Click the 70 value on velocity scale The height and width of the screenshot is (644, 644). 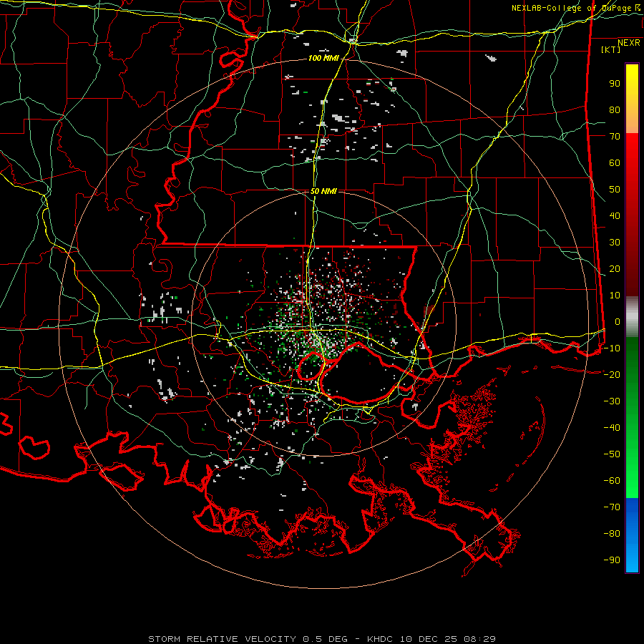coord(615,137)
